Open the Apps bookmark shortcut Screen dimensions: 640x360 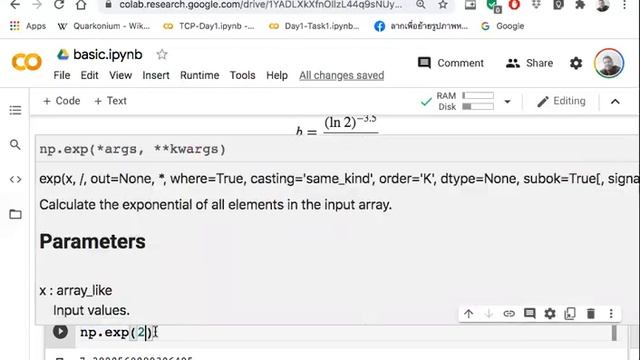pos(28,26)
